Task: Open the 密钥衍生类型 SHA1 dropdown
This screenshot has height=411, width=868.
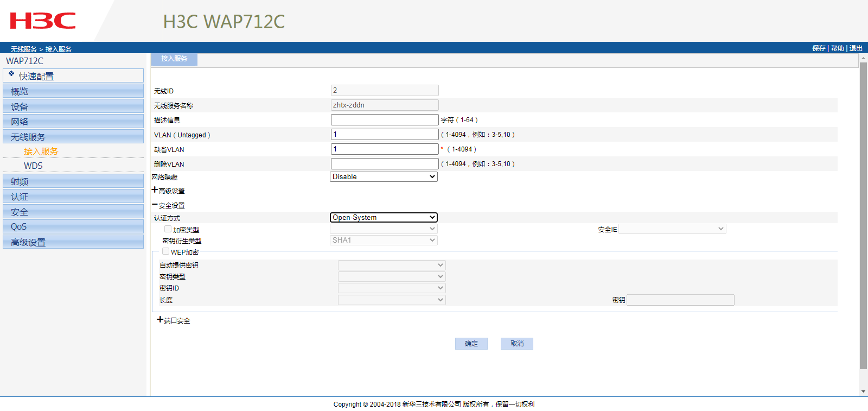Action: (384, 241)
